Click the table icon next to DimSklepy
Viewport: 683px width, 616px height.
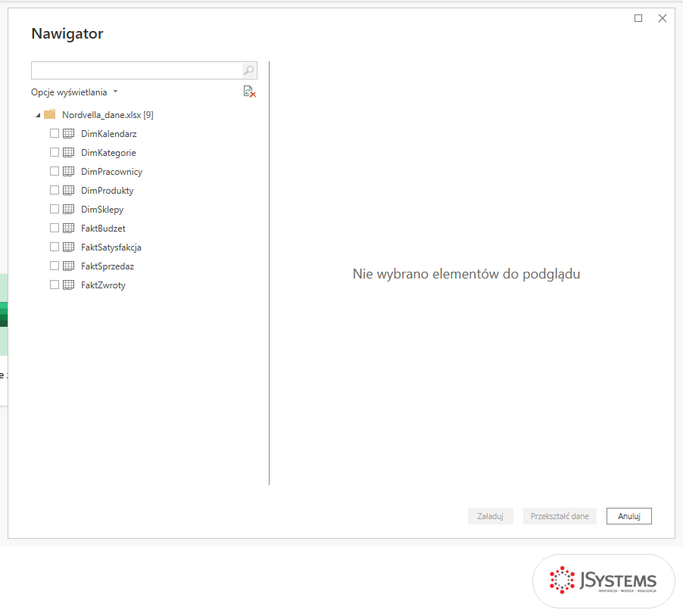tap(68, 210)
